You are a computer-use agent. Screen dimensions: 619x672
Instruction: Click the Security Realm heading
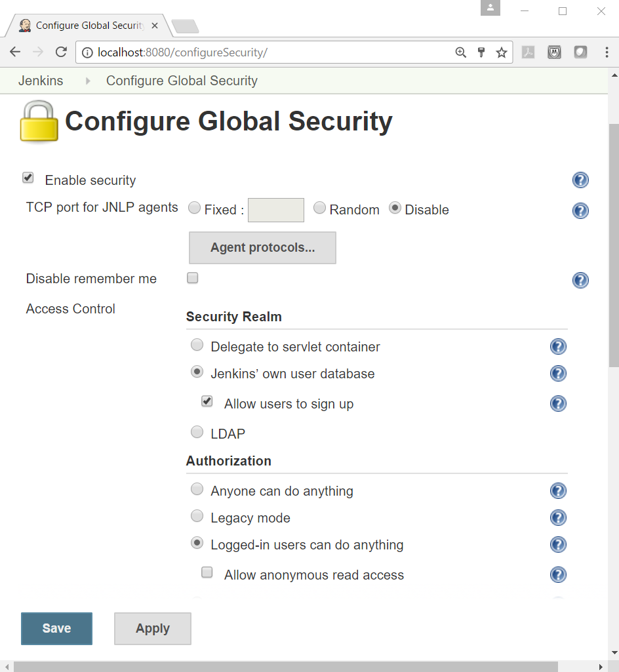(x=234, y=317)
